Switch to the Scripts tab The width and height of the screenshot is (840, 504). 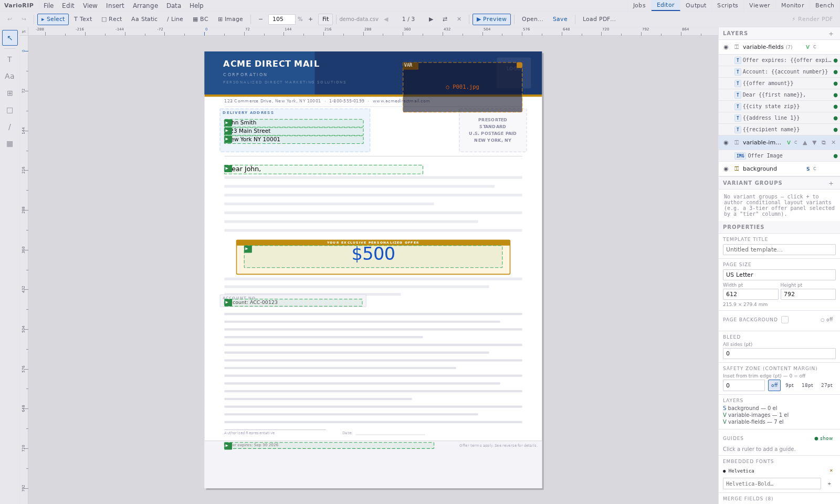coord(727,5)
